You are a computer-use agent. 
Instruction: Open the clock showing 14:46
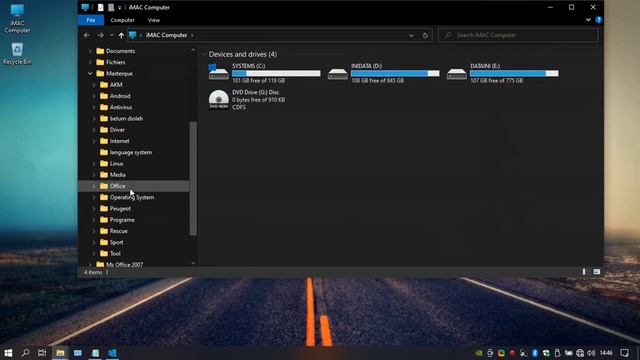point(607,353)
